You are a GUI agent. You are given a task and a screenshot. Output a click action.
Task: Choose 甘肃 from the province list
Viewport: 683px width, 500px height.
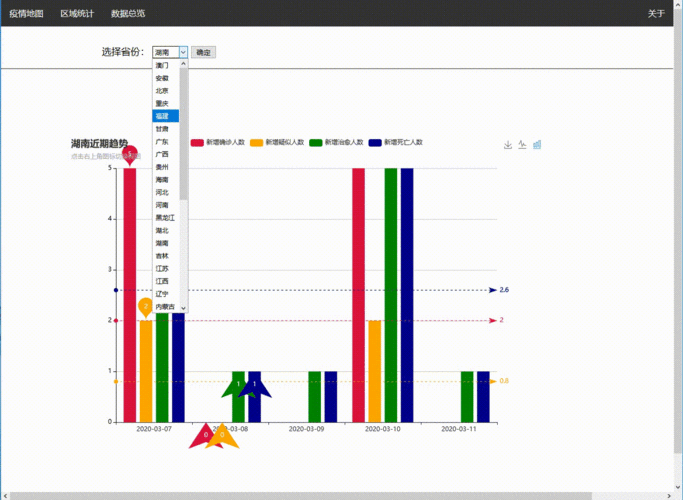pyautogui.click(x=166, y=129)
